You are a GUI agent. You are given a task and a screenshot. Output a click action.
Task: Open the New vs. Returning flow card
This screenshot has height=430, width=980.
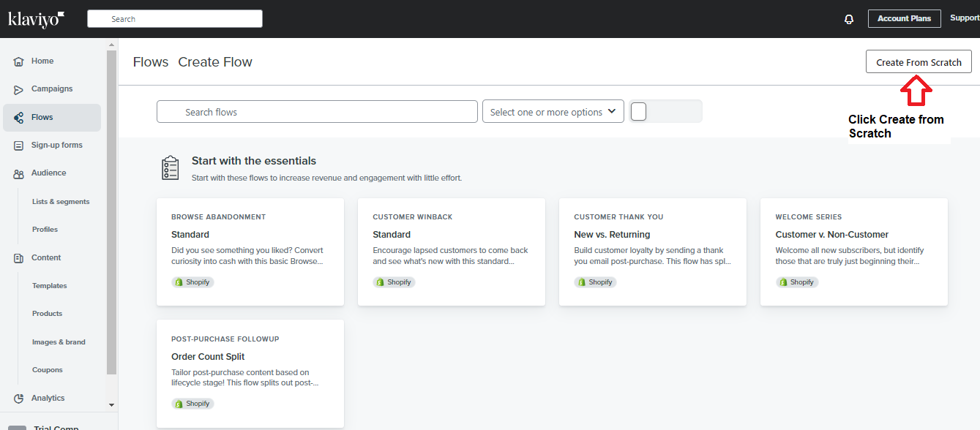tap(653, 252)
